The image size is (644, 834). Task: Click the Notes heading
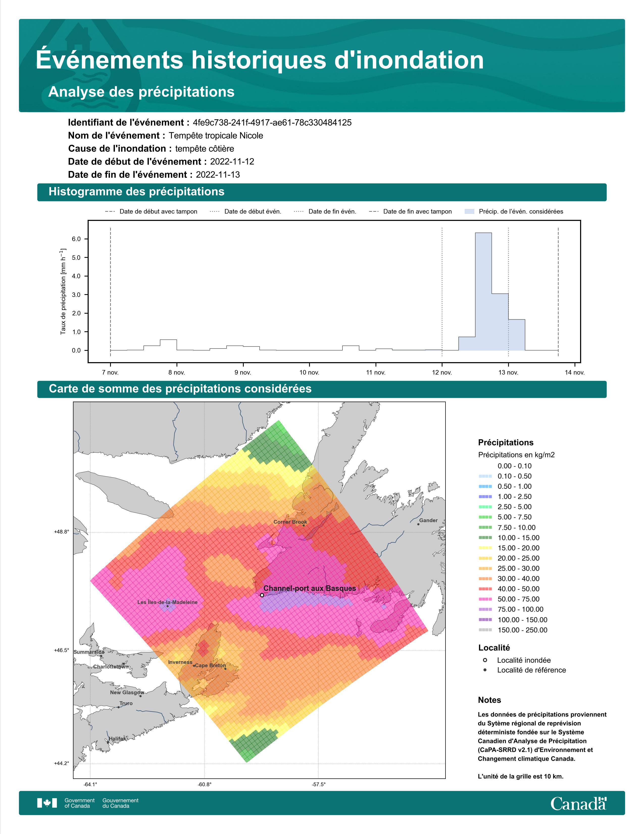(x=489, y=700)
